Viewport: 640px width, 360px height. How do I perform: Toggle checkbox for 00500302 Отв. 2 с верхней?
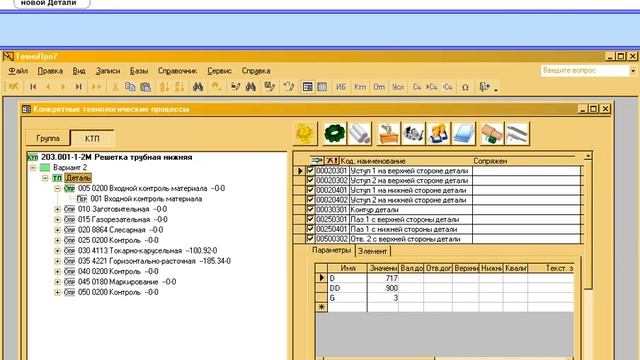coord(310,238)
